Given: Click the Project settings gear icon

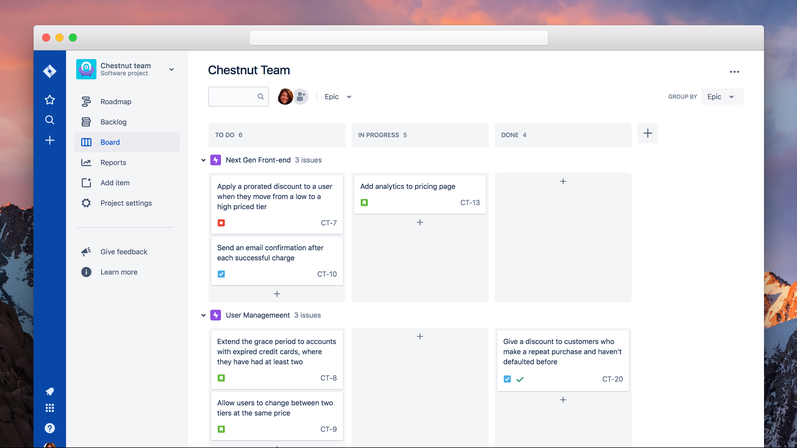Looking at the screenshot, I should tap(86, 203).
